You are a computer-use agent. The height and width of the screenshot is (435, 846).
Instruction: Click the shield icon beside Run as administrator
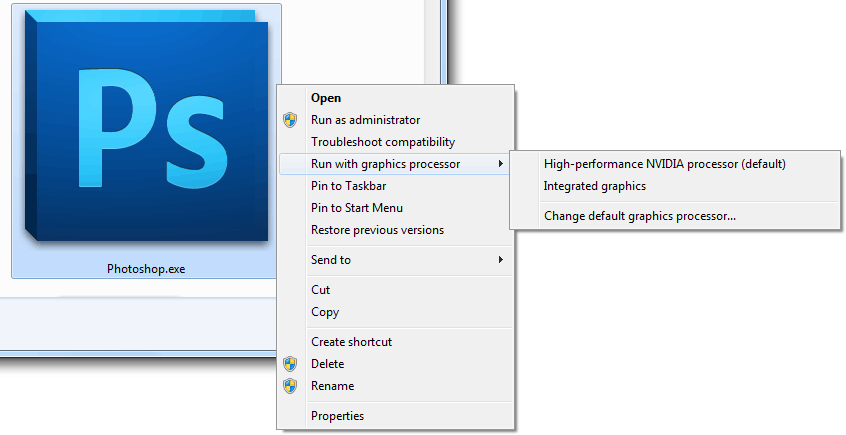pos(290,120)
